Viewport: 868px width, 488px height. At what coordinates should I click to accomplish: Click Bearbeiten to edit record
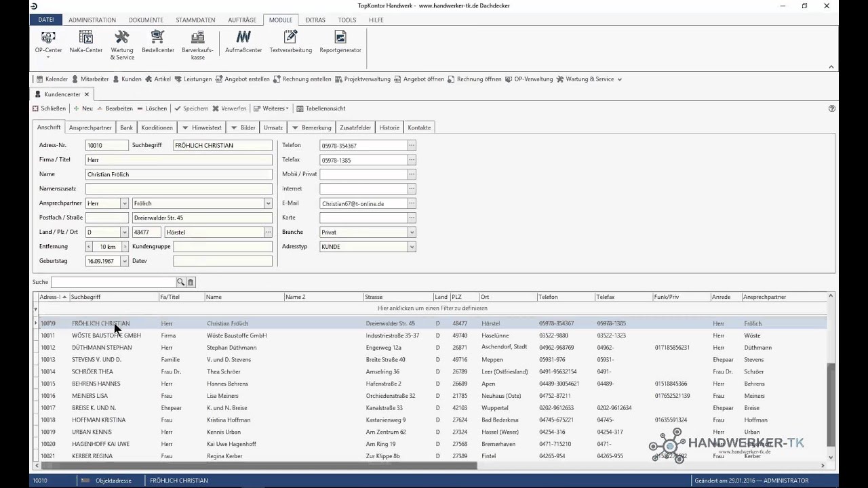click(x=115, y=108)
